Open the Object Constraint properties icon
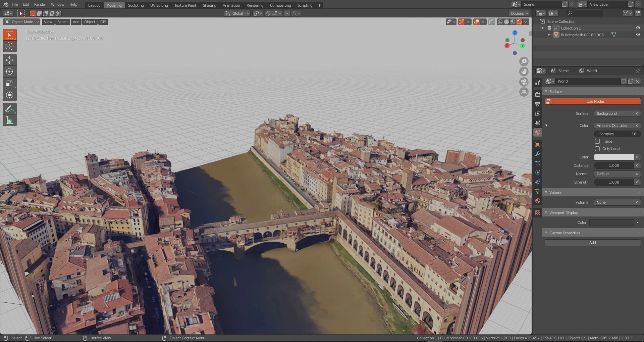Viewport: 644px width, 342px height. [x=538, y=182]
